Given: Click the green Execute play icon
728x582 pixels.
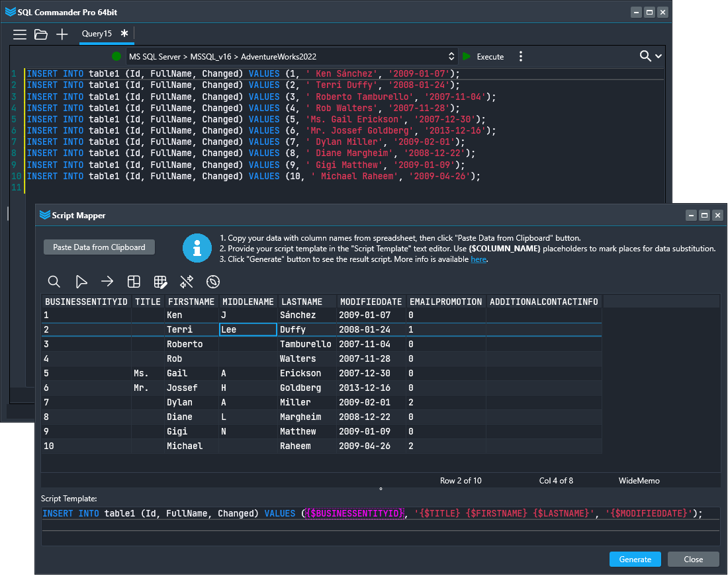Looking at the screenshot, I should click(x=465, y=56).
